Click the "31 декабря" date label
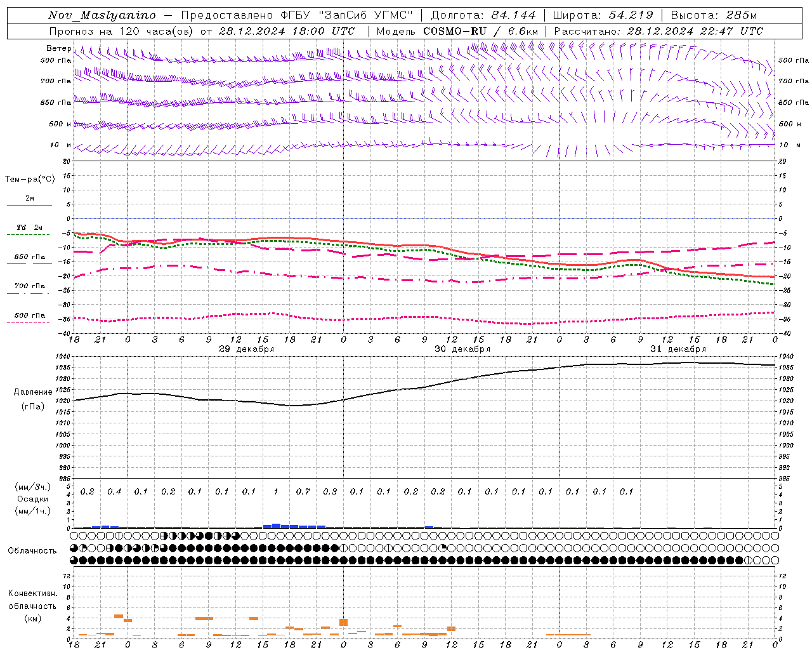The image size is (812, 650). 678,349
